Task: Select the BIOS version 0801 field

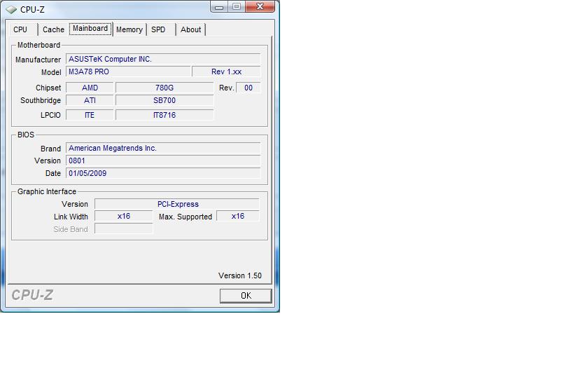Action: [x=163, y=161]
